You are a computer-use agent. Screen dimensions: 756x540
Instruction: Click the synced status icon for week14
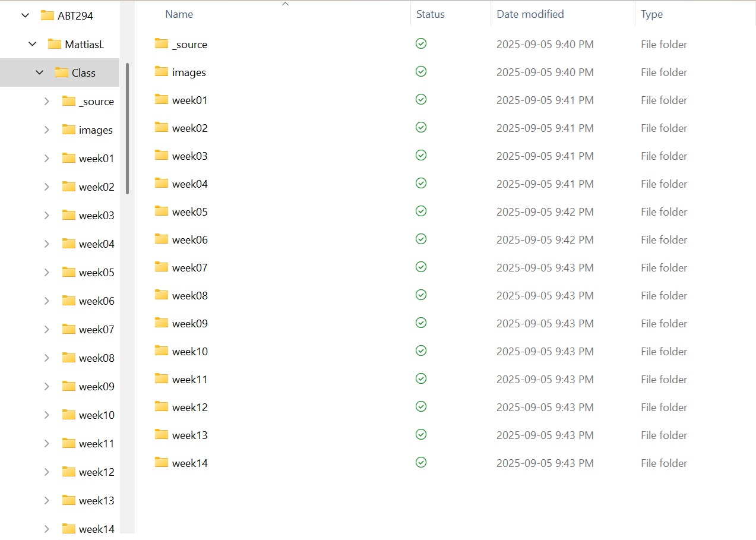[x=421, y=462]
